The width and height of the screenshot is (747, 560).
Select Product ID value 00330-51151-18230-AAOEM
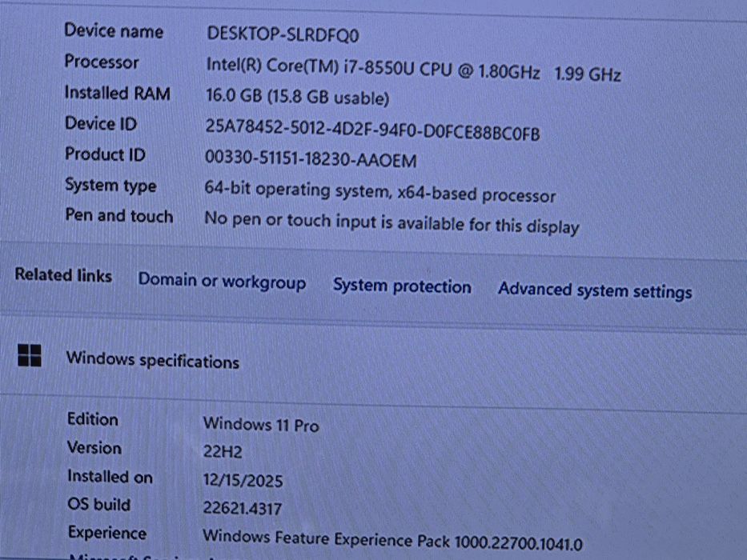[311, 159]
